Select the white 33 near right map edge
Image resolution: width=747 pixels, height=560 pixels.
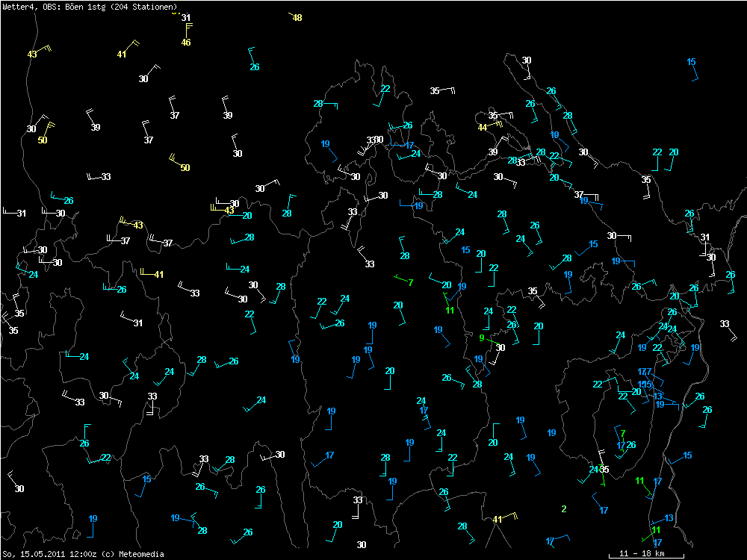click(x=724, y=323)
